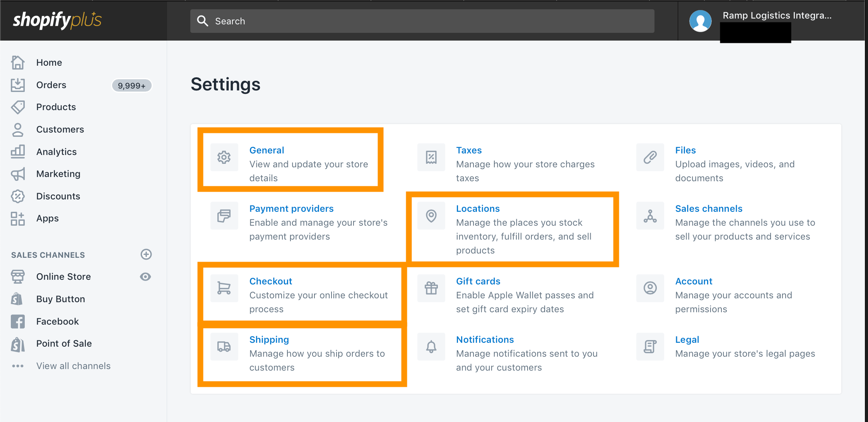Select the Buy Button channel
Image resolution: width=868 pixels, height=422 pixels.
pyautogui.click(x=60, y=299)
